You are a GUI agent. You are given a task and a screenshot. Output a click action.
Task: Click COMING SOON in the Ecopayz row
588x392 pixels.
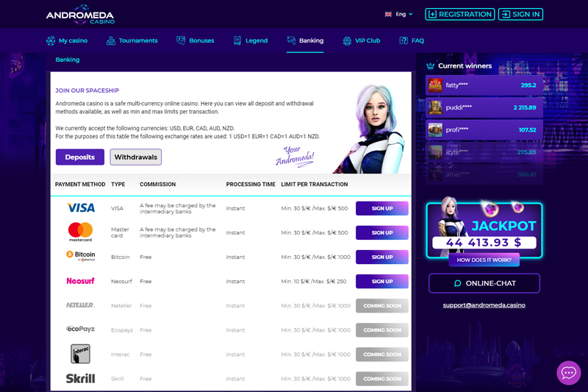(x=382, y=330)
